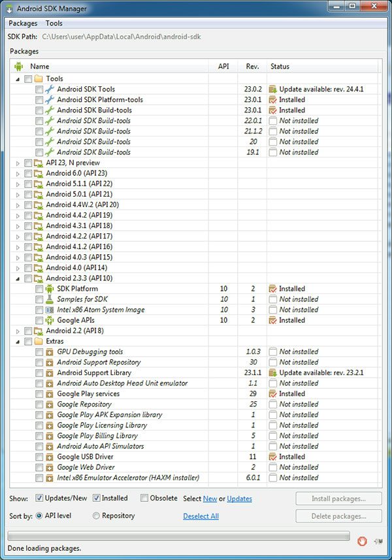Check the Google Web Driver checkbox
The height and width of the screenshot is (560, 392).
(39, 467)
